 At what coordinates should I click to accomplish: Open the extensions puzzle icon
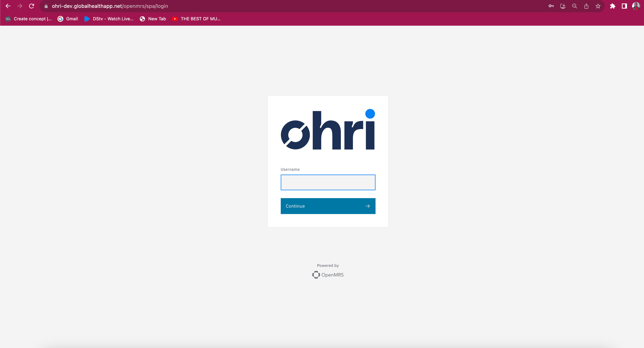(613, 6)
